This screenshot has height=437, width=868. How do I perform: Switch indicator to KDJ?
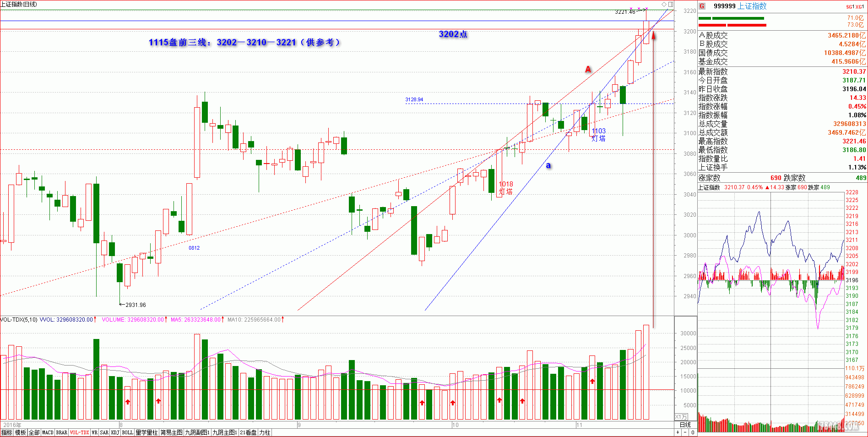pos(115,432)
